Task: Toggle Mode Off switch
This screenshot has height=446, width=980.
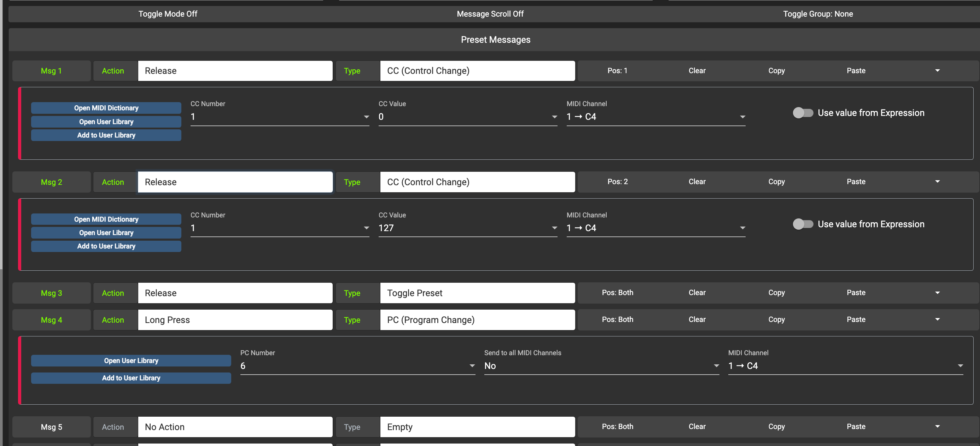Action: coord(168,14)
